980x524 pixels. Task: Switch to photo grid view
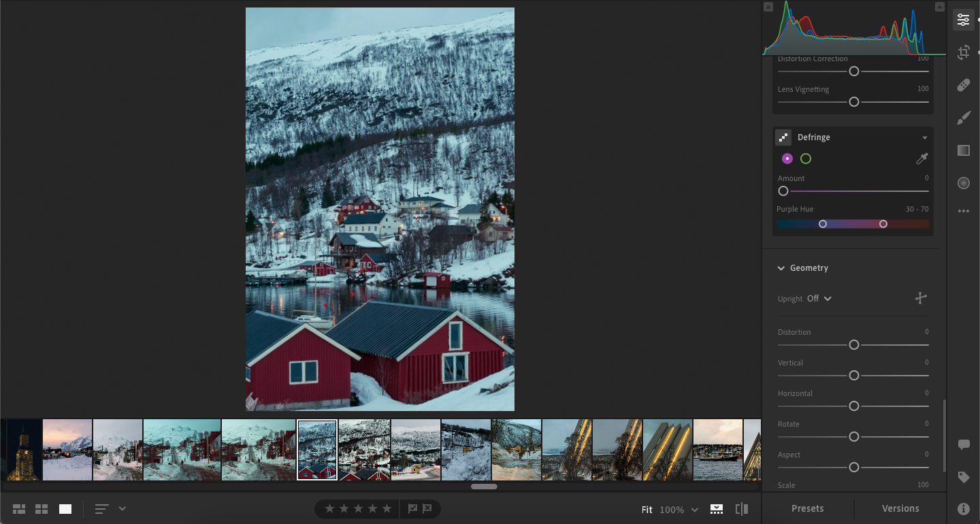coord(19,509)
